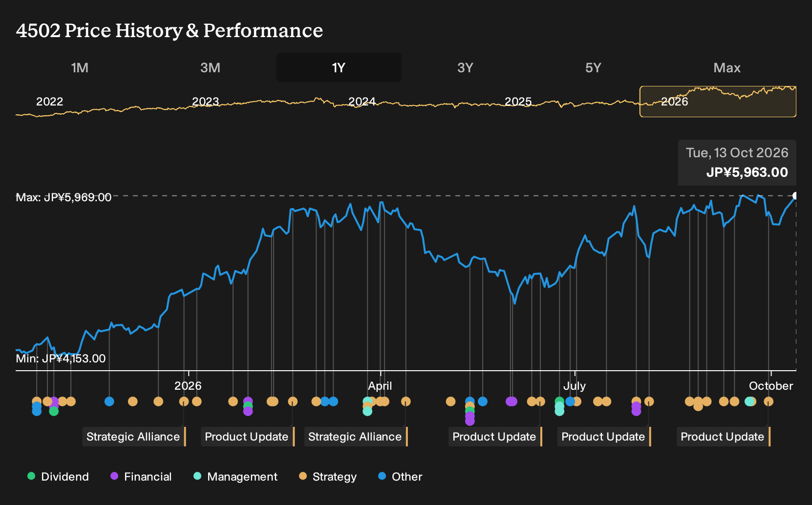Click the 2025 year label in the overview chart

click(x=518, y=102)
